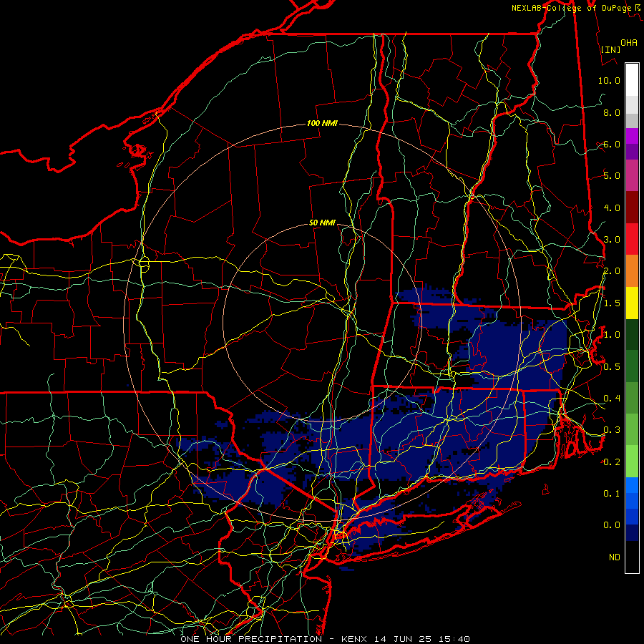Viewport: 644px width, 644px height.
Task: Click the NEXLAB-College of DuPage credit text
Action: [x=575, y=8]
